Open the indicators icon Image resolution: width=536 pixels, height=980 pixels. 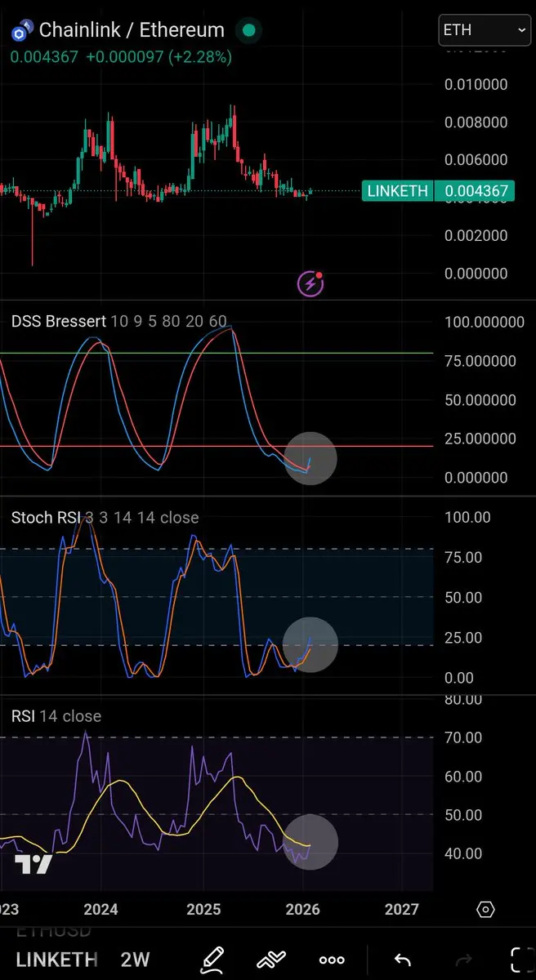click(270, 959)
